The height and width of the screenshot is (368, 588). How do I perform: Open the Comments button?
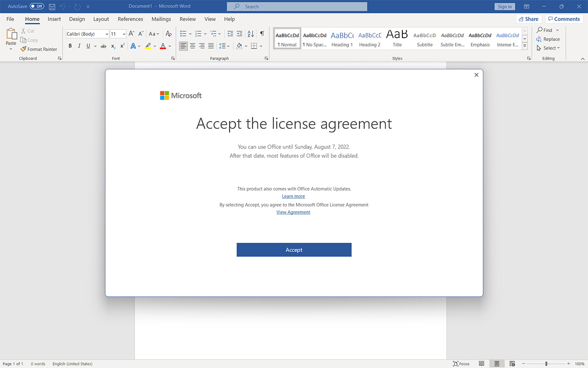[x=564, y=19]
